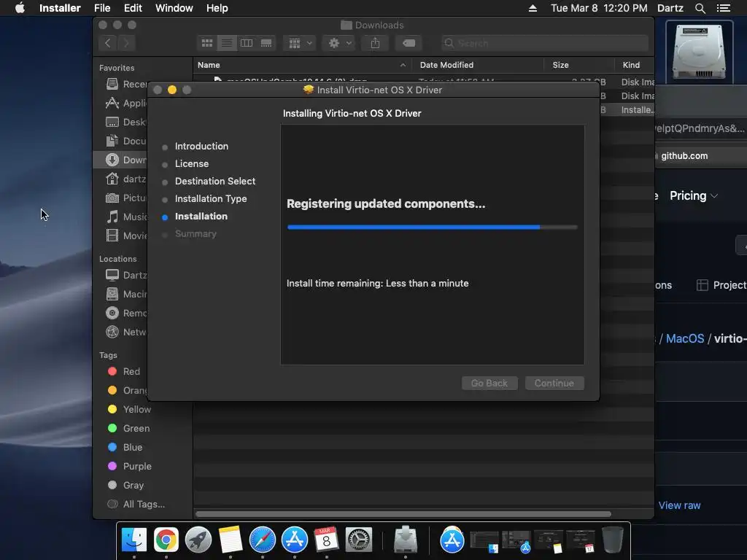Screen dimensions: 747x560
Task: Go forward in Finder Downloads window
Action: (x=126, y=43)
